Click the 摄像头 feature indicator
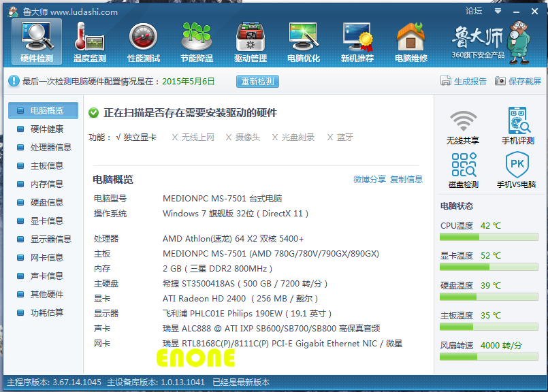Screen dimensions: 548x392 click(243, 137)
